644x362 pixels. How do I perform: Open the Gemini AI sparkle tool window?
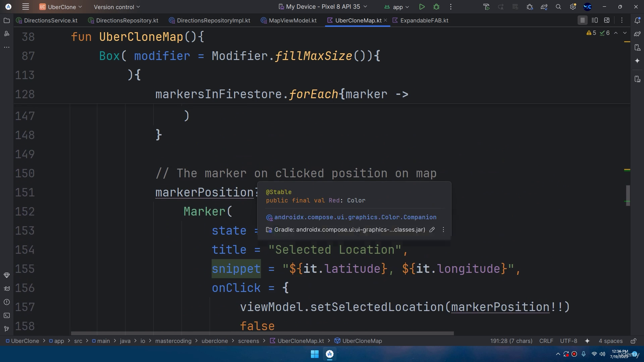[637, 61]
